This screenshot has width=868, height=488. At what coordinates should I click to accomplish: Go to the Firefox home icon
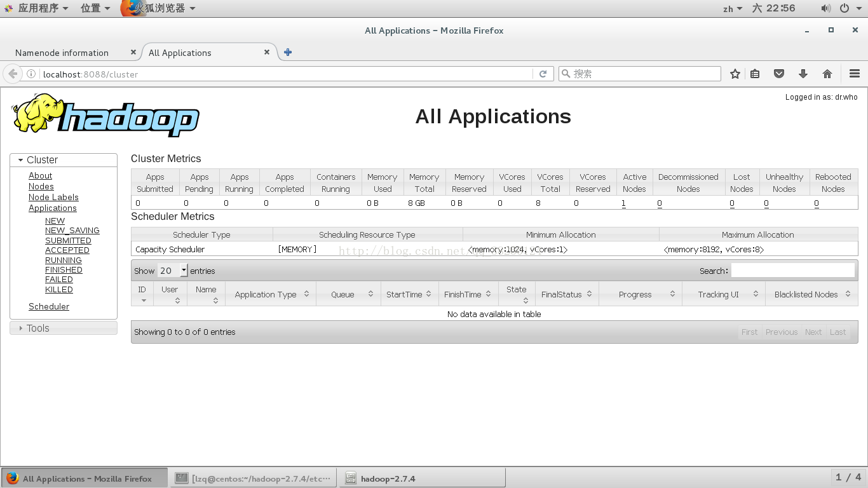pos(827,74)
